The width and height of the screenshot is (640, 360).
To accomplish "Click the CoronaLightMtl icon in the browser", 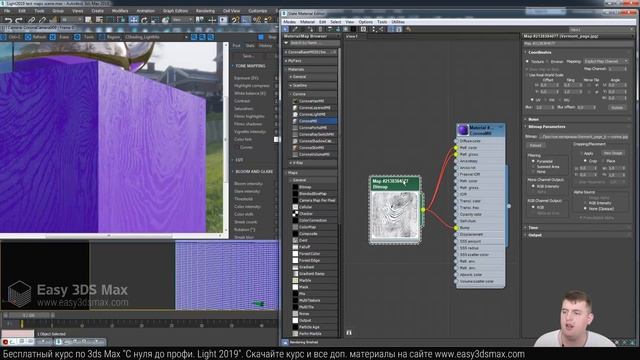I will point(295,114).
